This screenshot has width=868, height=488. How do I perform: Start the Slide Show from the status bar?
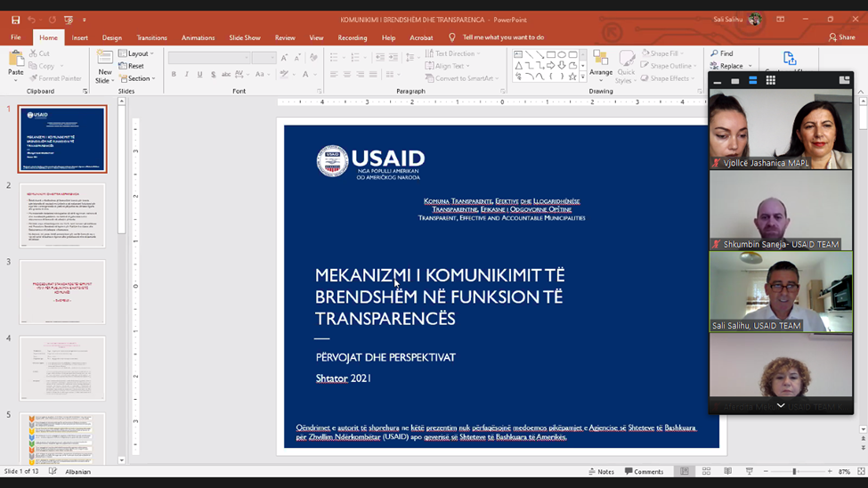(750, 471)
